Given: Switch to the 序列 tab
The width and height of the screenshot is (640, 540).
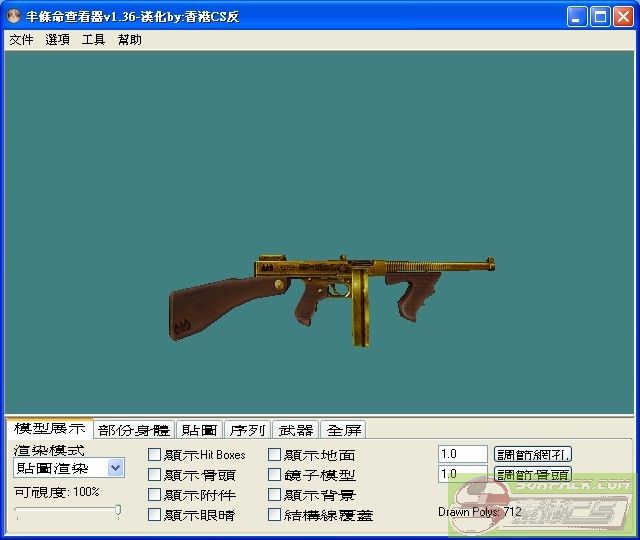Looking at the screenshot, I should click(x=247, y=430).
